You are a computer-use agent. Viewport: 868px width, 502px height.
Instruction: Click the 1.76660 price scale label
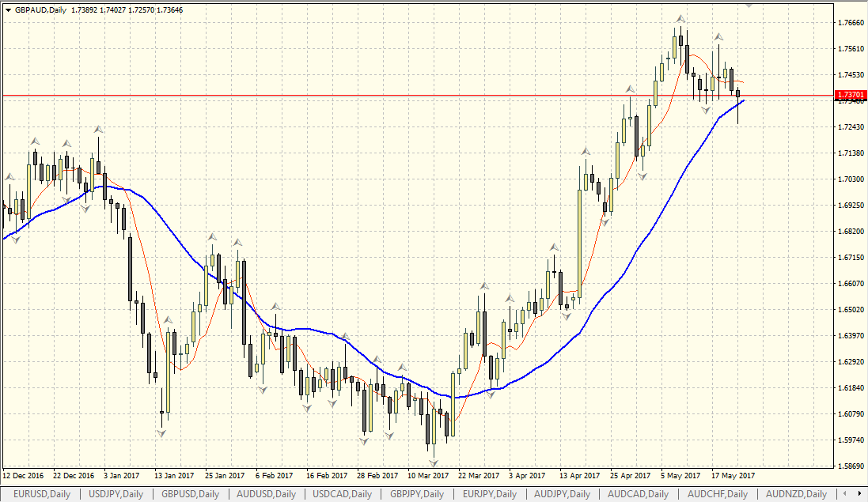pyautogui.click(x=851, y=23)
